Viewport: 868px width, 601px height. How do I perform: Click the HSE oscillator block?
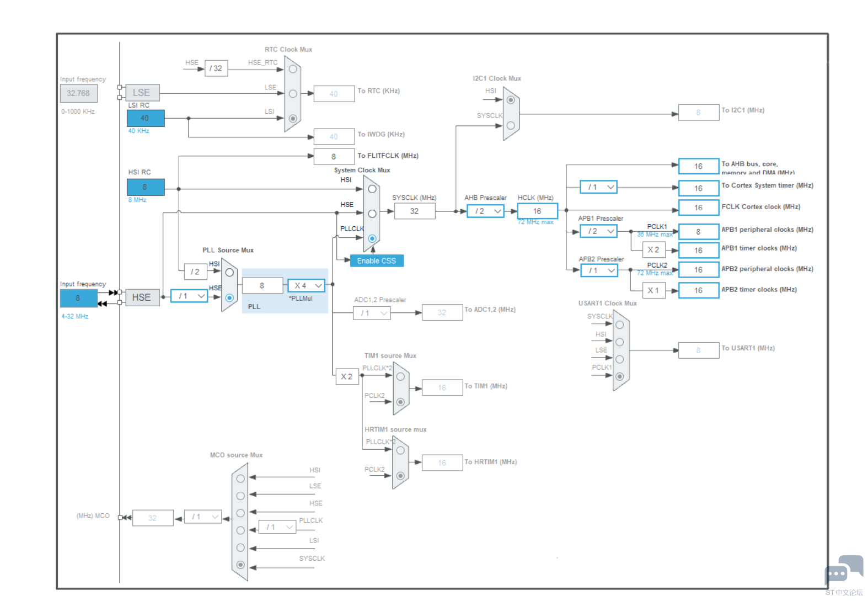tap(142, 297)
